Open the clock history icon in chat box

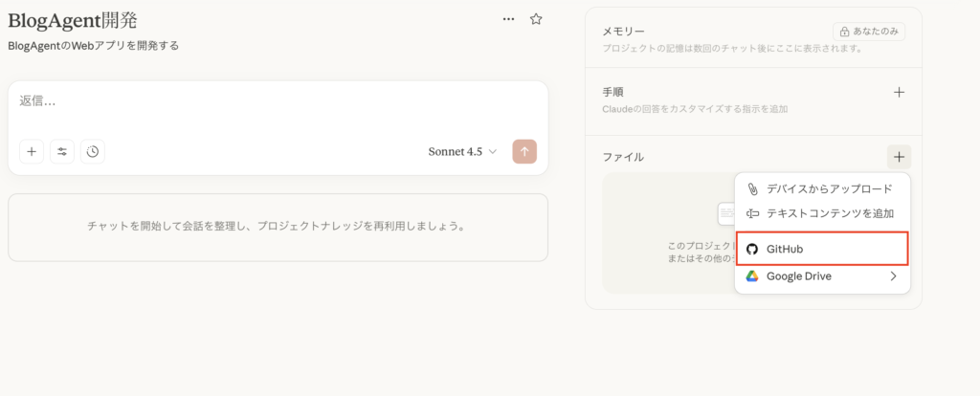coord(93,152)
